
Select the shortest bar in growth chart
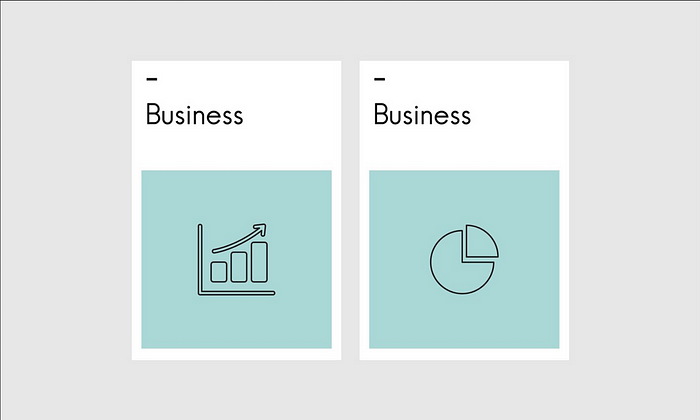219,271
